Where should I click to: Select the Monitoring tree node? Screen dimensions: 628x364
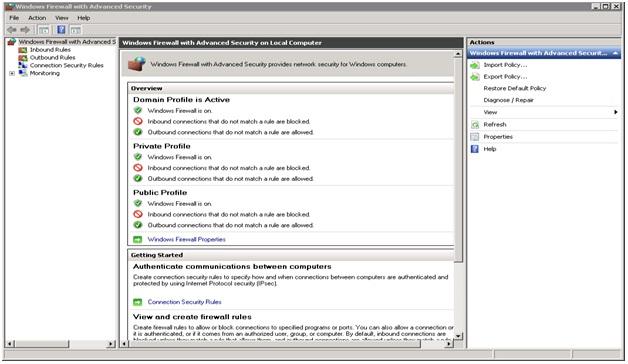point(44,73)
